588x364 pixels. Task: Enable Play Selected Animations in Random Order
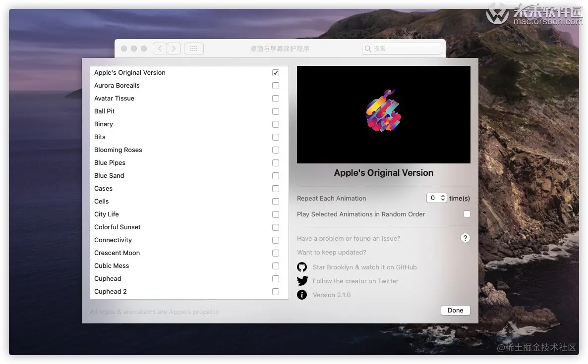tap(467, 214)
